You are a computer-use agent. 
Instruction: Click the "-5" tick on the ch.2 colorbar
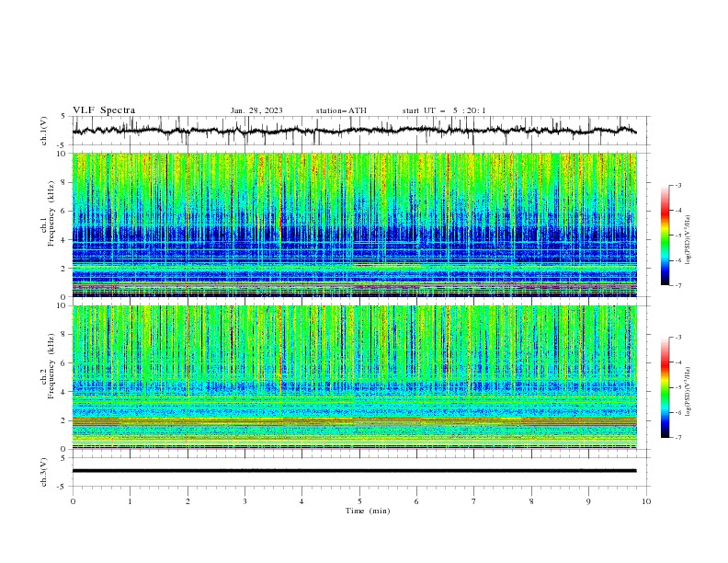[x=678, y=387]
